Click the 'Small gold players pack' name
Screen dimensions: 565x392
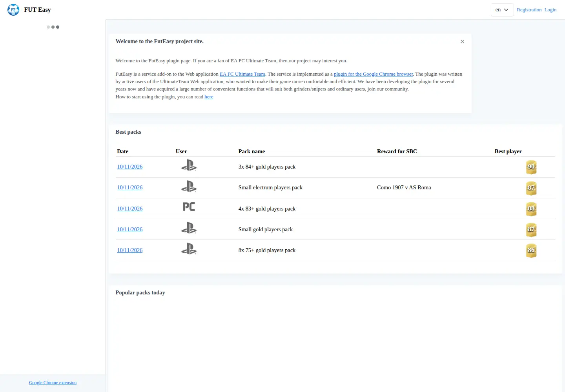click(x=266, y=229)
